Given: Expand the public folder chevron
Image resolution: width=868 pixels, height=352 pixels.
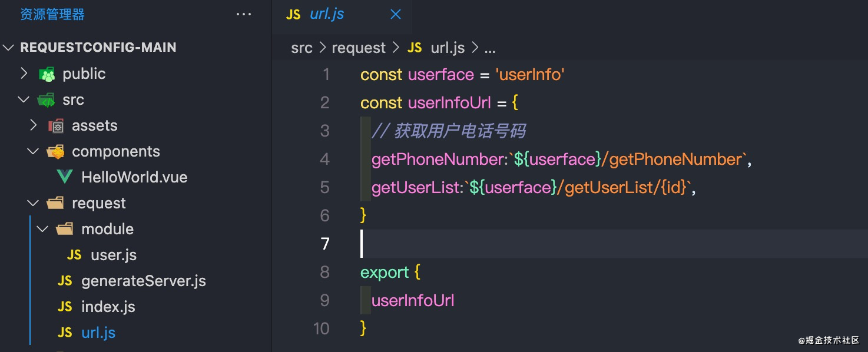Looking at the screenshot, I should point(24,74).
